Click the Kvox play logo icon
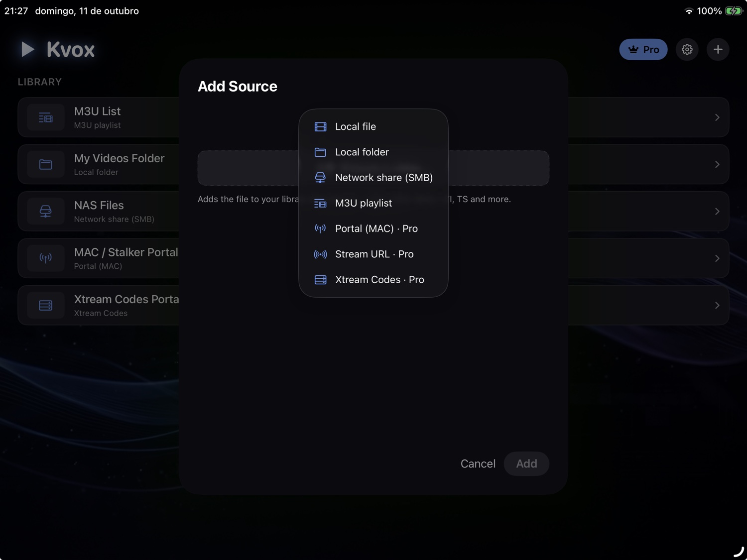The height and width of the screenshot is (560, 747). 28,49
